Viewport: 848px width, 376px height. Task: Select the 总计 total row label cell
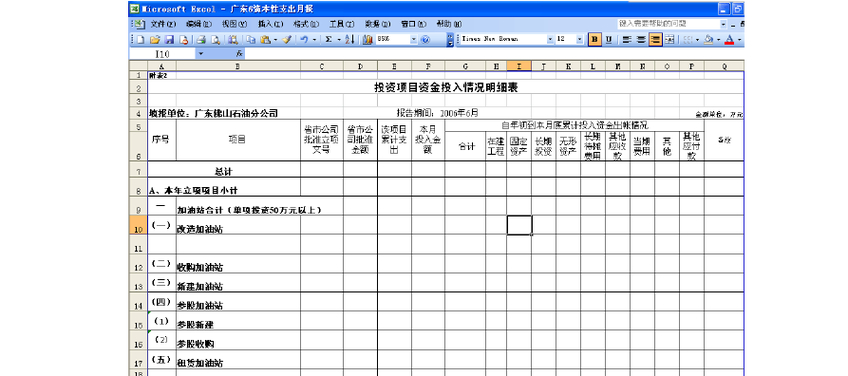[x=224, y=170]
